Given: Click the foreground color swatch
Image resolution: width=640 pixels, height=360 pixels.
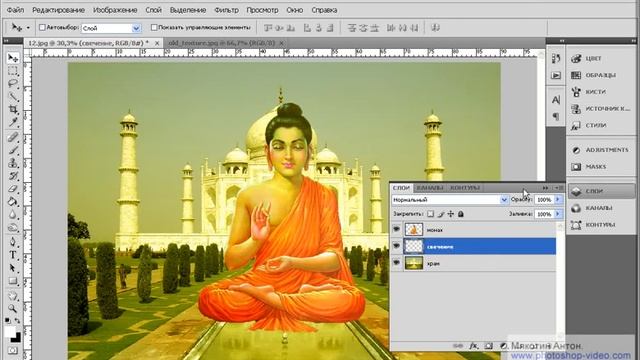Looking at the screenshot, I should coord(9,332).
